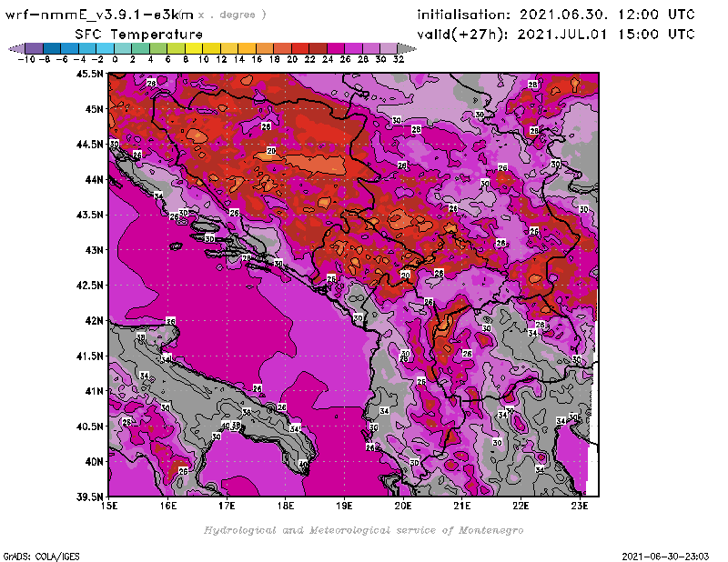Click the 44.5N latitude label
The width and height of the screenshot is (728, 562).
(x=90, y=145)
